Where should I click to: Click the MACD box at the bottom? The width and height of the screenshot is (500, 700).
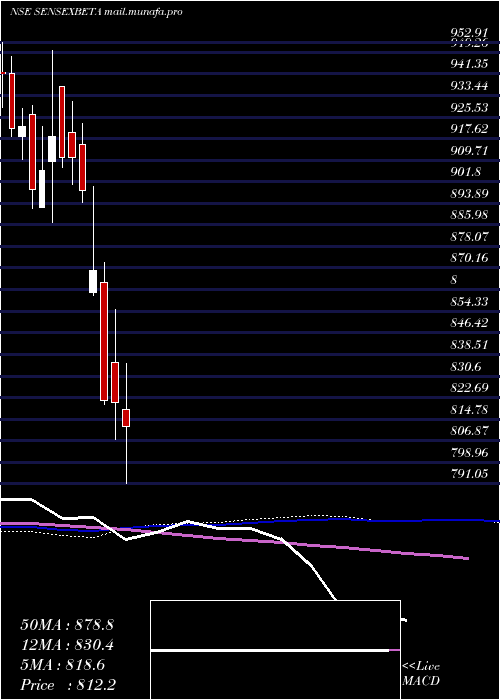[x=275, y=650]
